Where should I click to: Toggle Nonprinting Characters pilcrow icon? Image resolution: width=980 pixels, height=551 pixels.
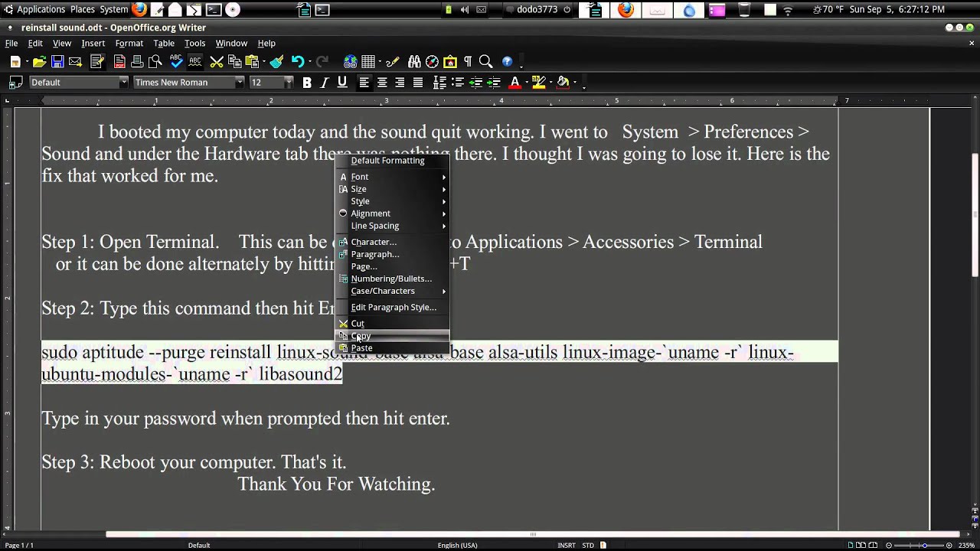pos(467,62)
